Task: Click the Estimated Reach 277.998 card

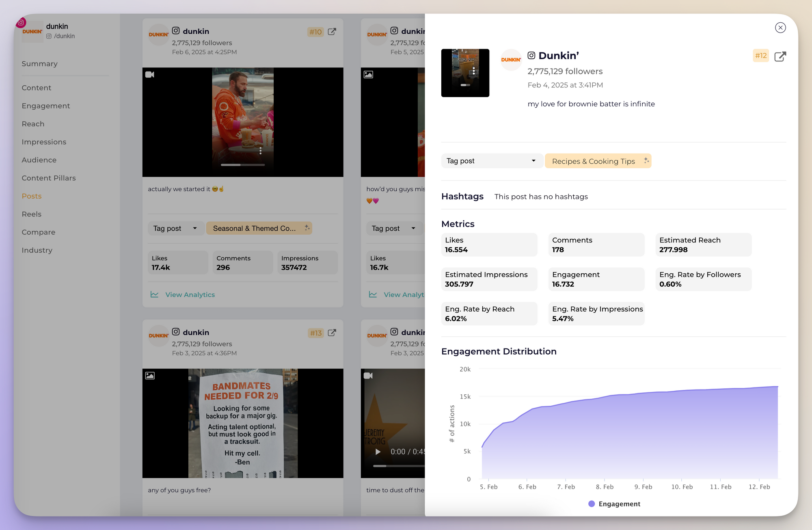Action: (x=704, y=244)
